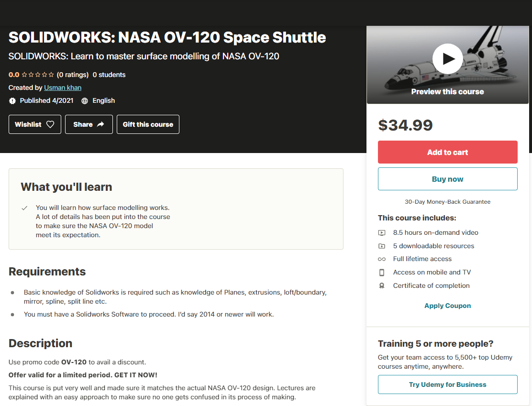
Task: Click the mobile device access icon
Action: pyautogui.click(x=382, y=273)
